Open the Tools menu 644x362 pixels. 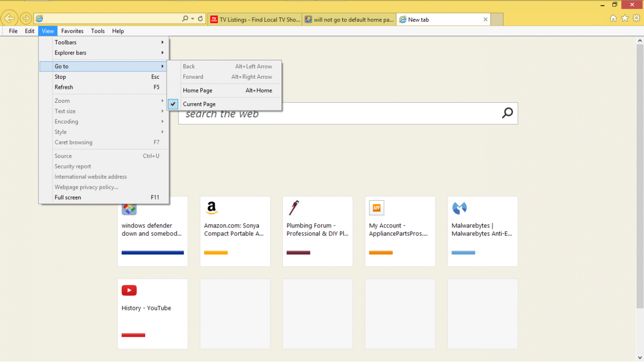click(x=98, y=31)
